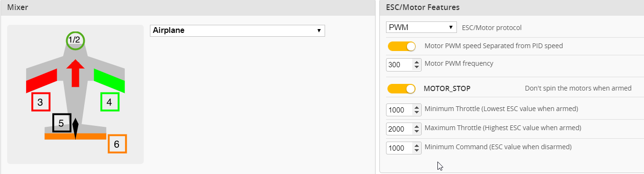This screenshot has height=174, width=644.
Task: Increase Motor PWM frequency with up arrow
Action: point(417,62)
